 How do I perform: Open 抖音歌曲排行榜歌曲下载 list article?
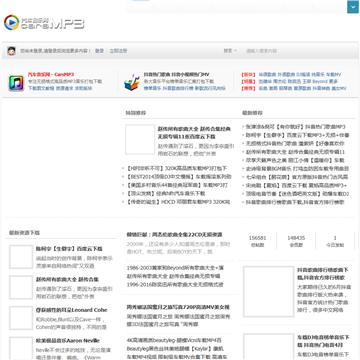coord(295,202)
